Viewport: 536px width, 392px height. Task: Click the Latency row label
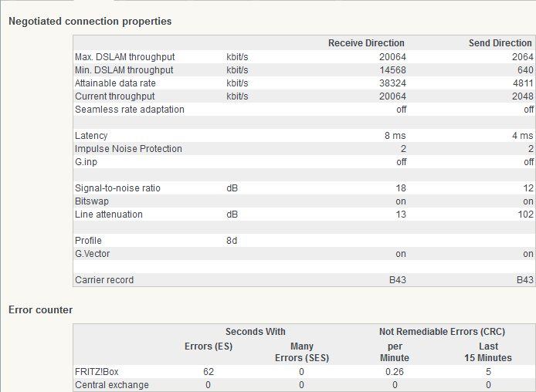coord(90,136)
